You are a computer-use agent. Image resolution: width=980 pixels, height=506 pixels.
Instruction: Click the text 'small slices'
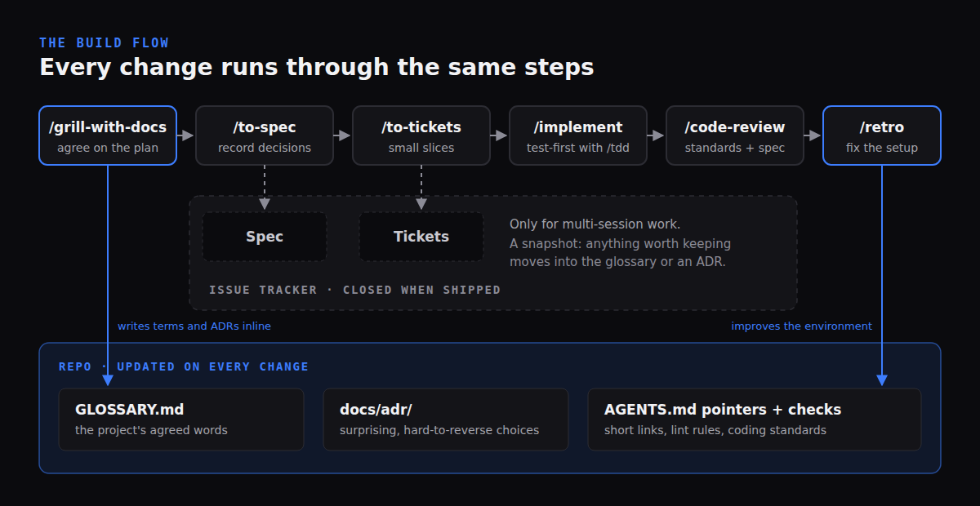click(x=421, y=148)
